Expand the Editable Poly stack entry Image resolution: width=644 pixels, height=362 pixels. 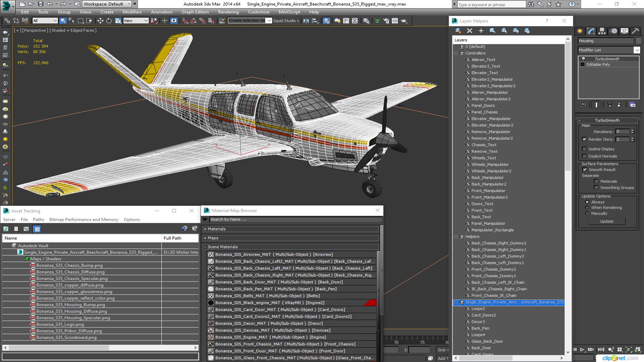tap(583, 65)
